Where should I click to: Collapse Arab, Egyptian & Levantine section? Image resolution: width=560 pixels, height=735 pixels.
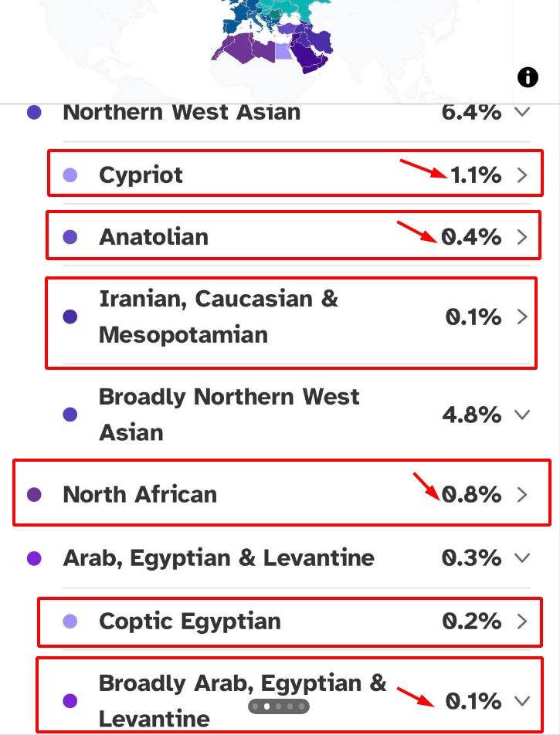point(522,557)
